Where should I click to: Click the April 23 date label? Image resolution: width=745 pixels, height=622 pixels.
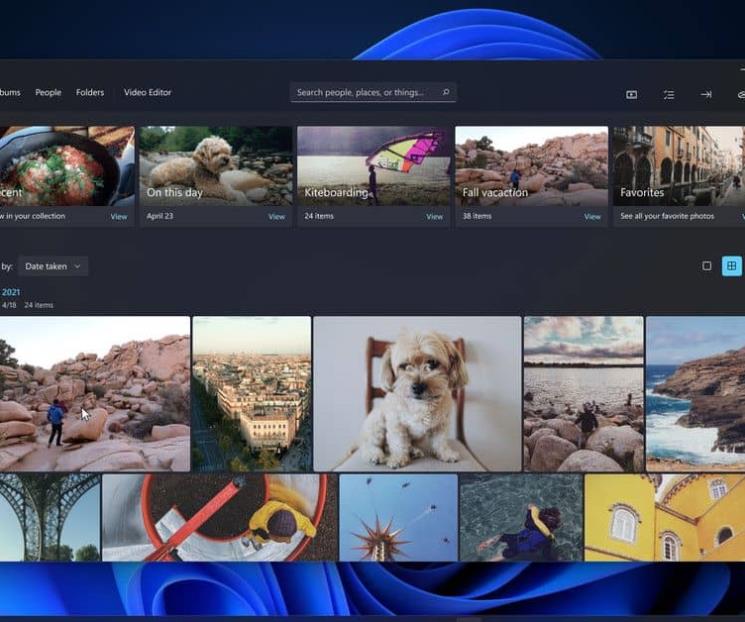click(x=160, y=216)
